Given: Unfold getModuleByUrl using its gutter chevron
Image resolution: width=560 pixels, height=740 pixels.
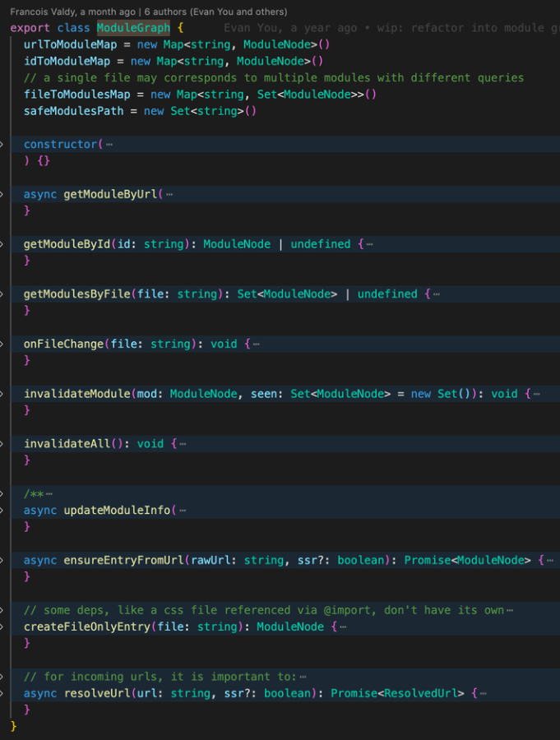Looking at the screenshot, I should coord(2,194).
